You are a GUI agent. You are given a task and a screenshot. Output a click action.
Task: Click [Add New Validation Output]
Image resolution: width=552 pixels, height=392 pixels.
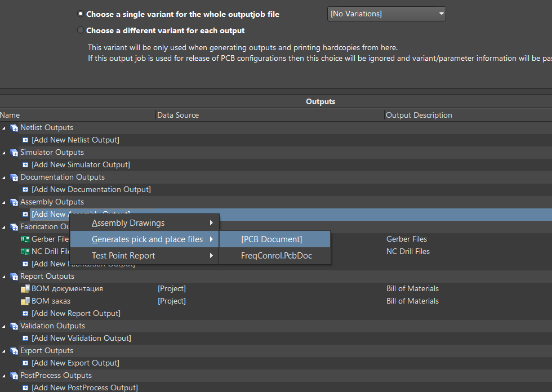pos(81,338)
